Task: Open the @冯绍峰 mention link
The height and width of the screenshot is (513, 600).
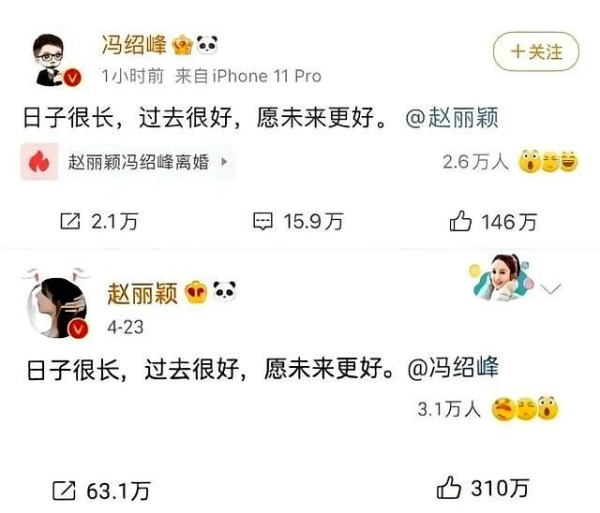Action: click(x=453, y=368)
